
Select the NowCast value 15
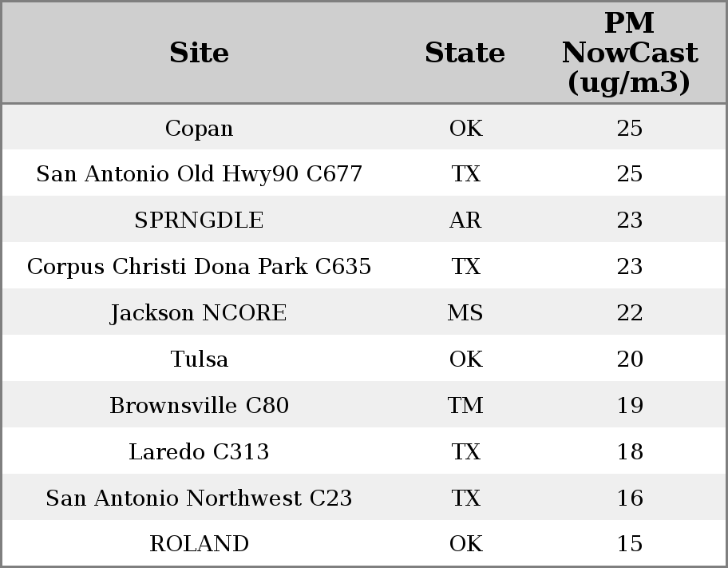coord(629,544)
